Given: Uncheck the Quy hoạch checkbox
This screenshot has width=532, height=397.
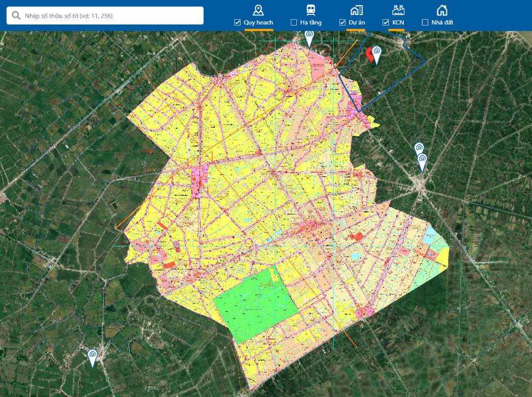Looking at the screenshot, I should click(237, 22).
